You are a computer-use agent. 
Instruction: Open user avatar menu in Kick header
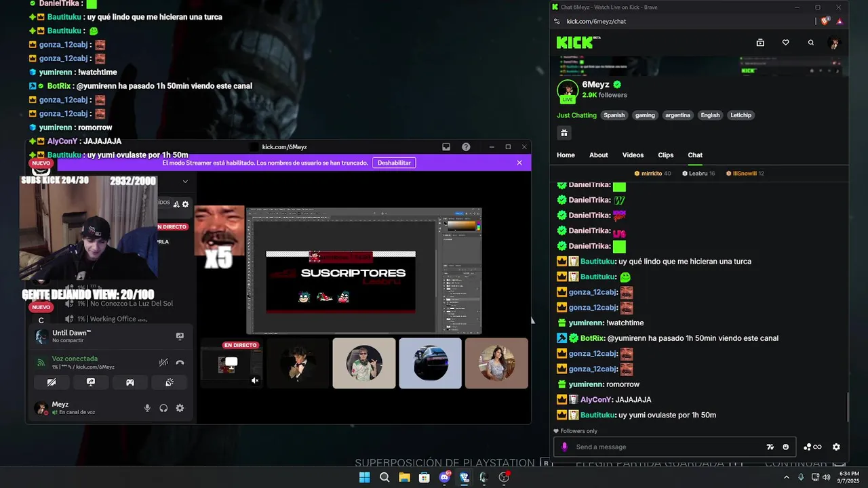click(835, 43)
